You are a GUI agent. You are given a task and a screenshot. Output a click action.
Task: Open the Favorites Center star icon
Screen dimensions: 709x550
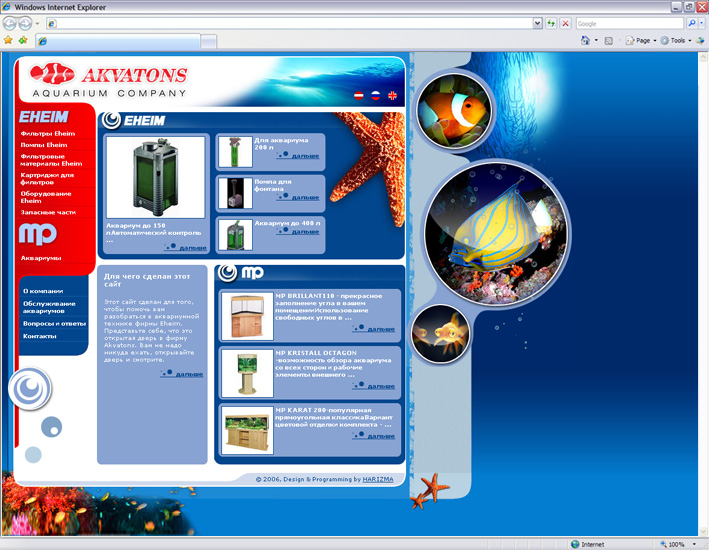(8, 40)
